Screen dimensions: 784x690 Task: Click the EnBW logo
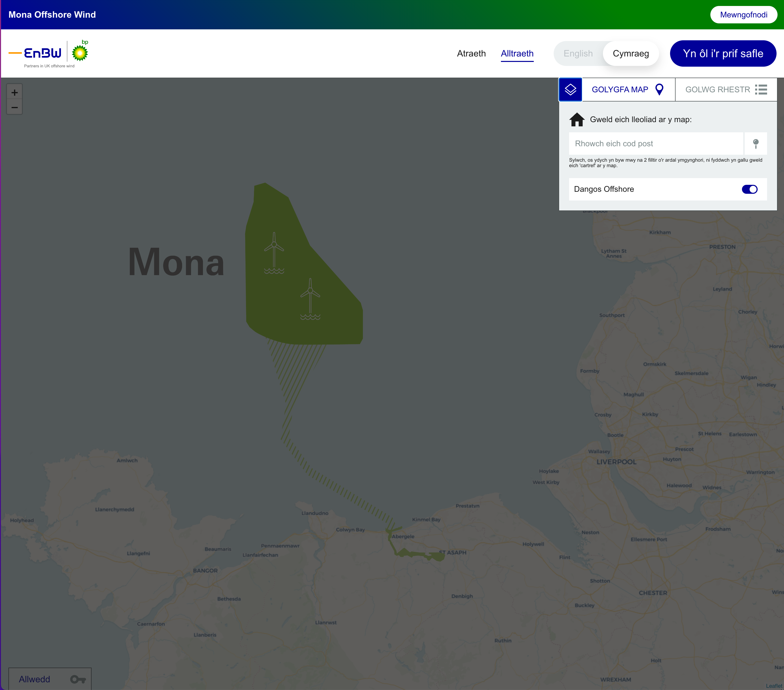35,53
